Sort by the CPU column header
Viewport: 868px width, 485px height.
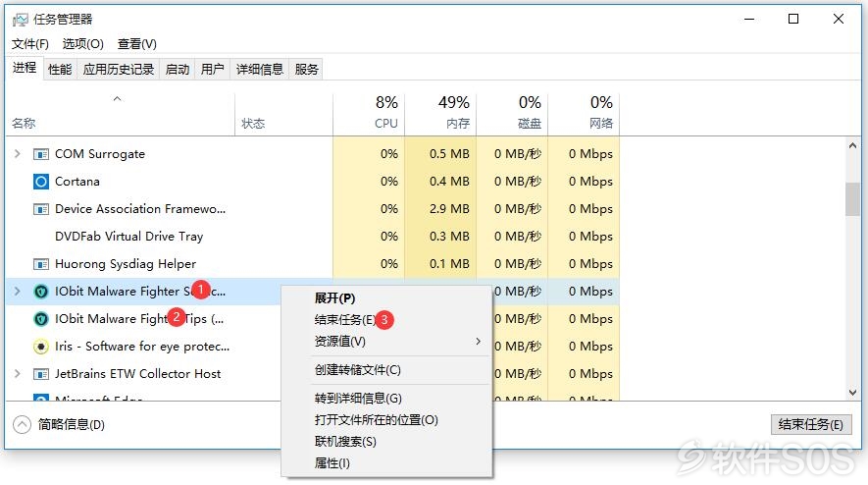(x=369, y=115)
